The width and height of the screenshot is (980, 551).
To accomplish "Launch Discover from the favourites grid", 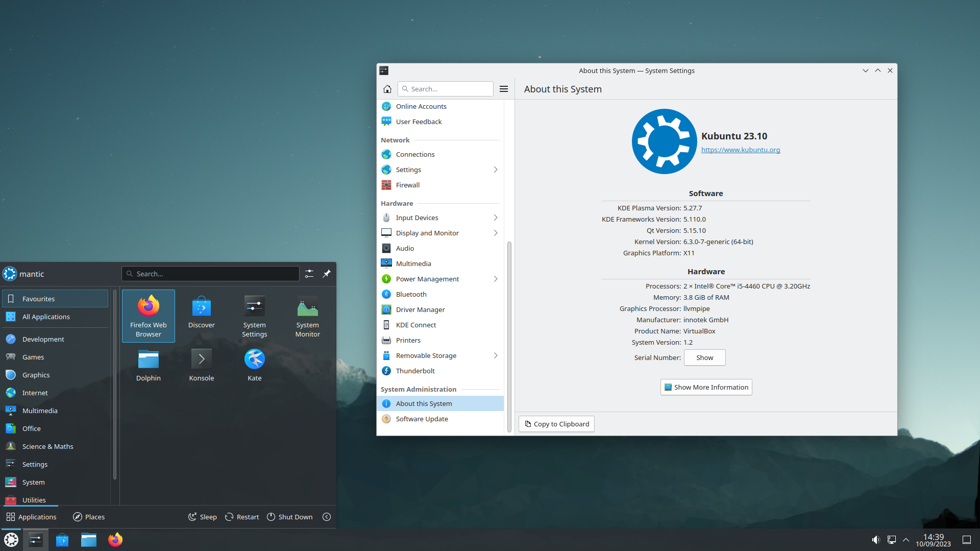I will 201,313.
